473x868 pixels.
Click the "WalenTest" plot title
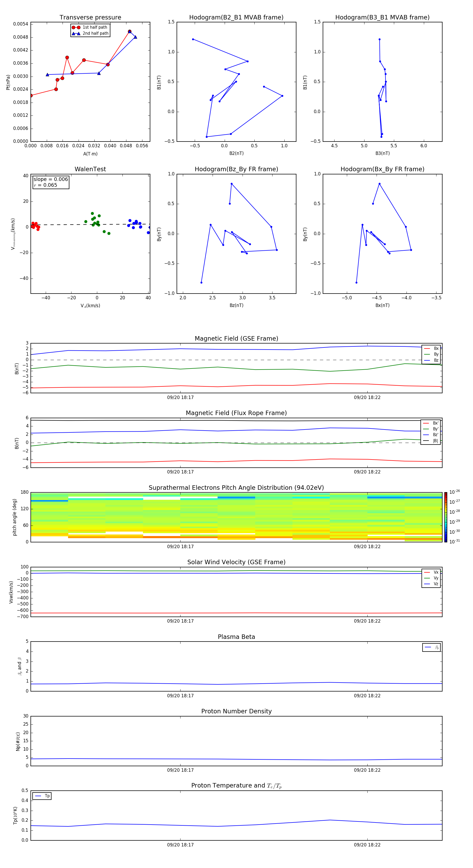(90, 169)
